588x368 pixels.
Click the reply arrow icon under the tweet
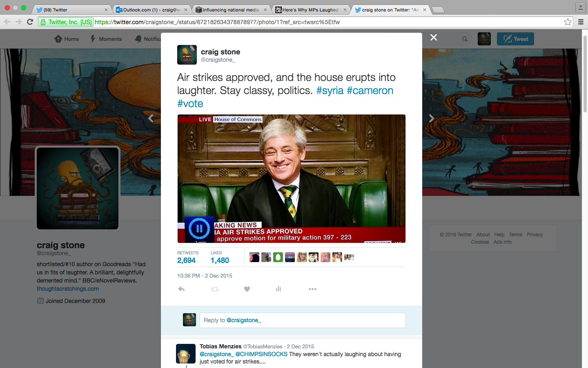click(x=181, y=289)
